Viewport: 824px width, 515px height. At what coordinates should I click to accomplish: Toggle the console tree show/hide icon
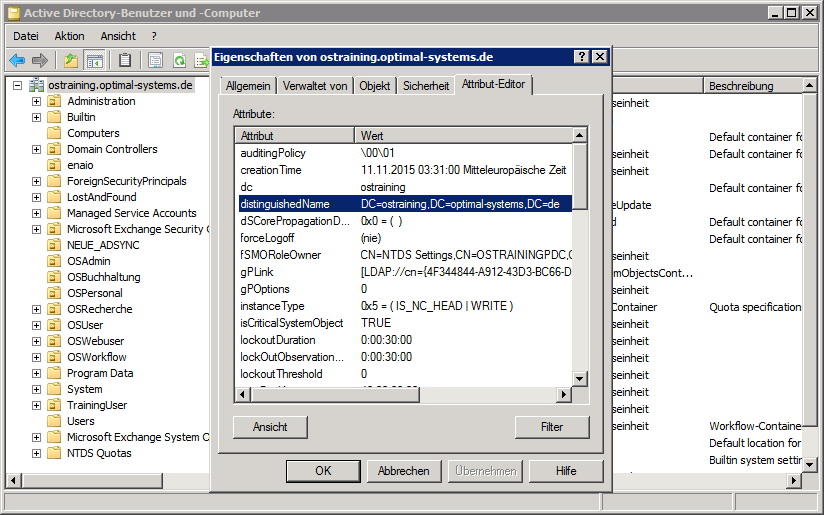(x=95, y=60)
